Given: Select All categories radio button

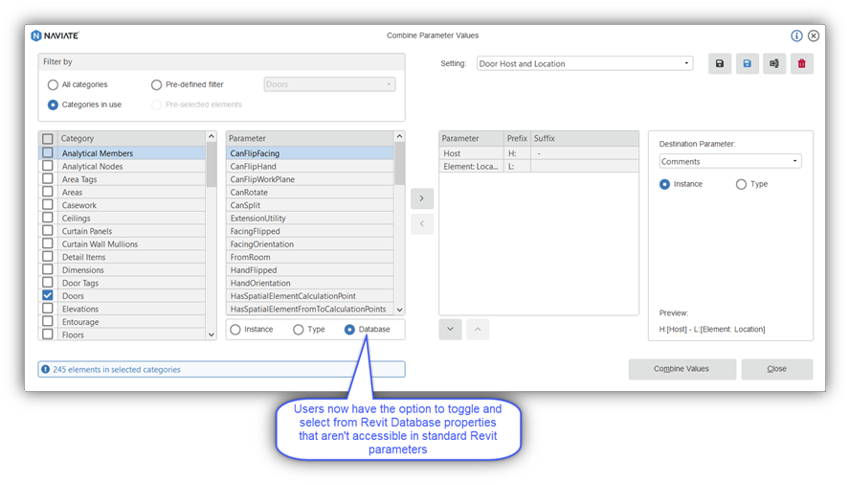Looking at the screenshot, I should (53, 85).
